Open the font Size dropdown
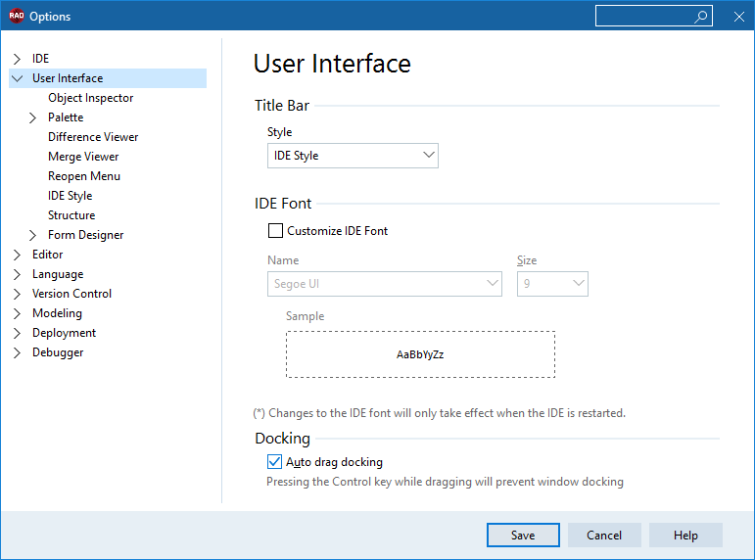755x560 pixels. (x=552, y=284)
